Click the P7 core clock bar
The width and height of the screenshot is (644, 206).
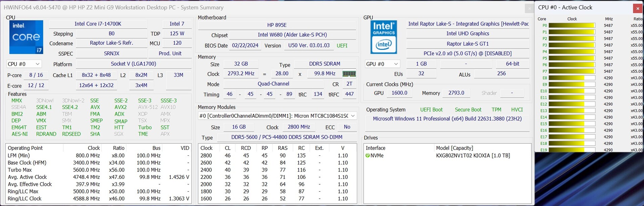point(572,71)
